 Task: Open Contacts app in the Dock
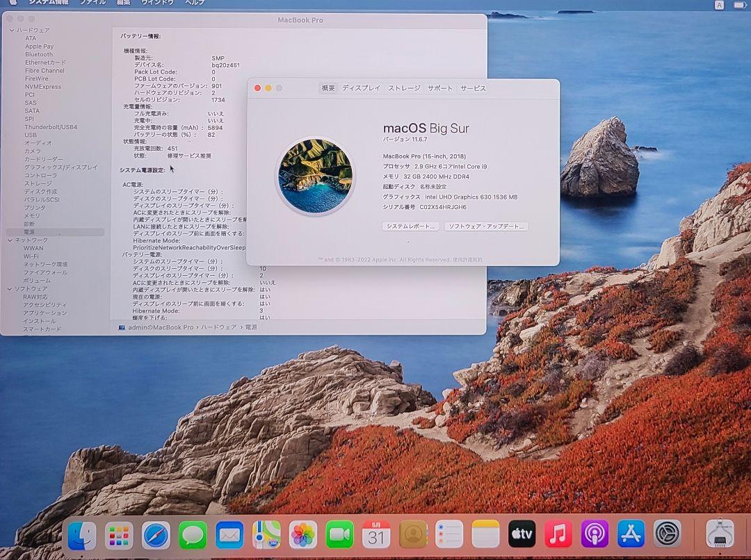click(413, 534)
